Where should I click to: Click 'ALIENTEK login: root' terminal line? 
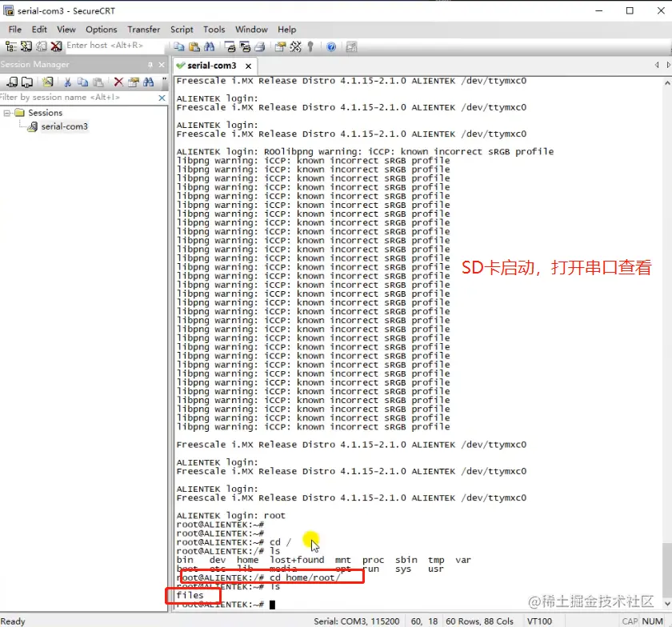tap(230, 516)
